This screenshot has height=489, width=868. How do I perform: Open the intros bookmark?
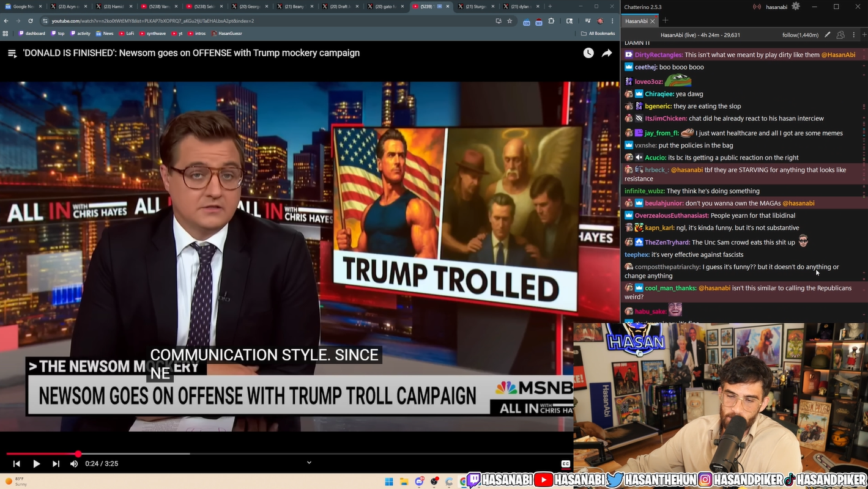[198, 34]
